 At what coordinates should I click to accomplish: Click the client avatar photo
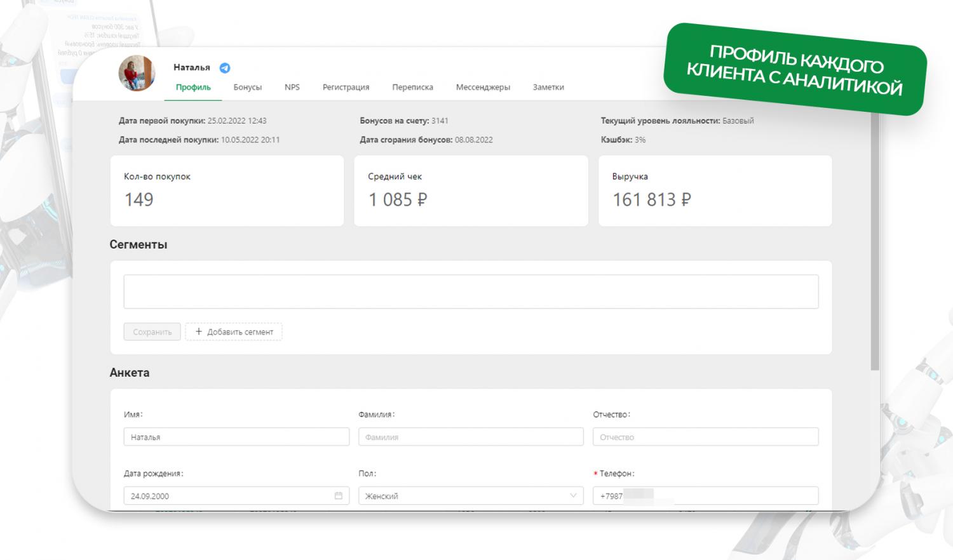[x=137, y=73]
